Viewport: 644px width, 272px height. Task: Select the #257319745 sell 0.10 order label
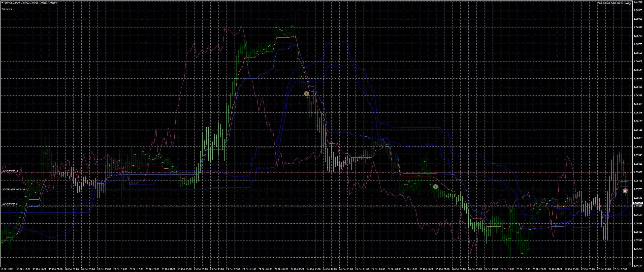[14, 189]
